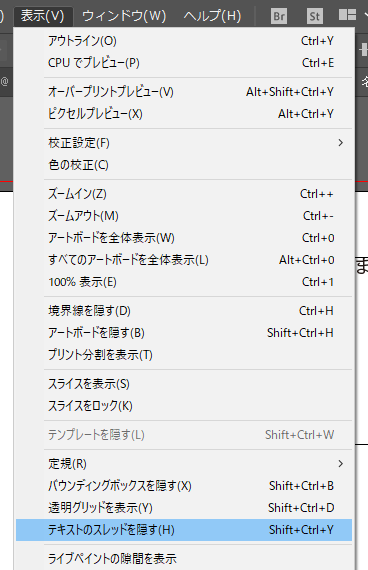Click テキストのスレッドを隠す(H) highlighted item

point(184,530)
